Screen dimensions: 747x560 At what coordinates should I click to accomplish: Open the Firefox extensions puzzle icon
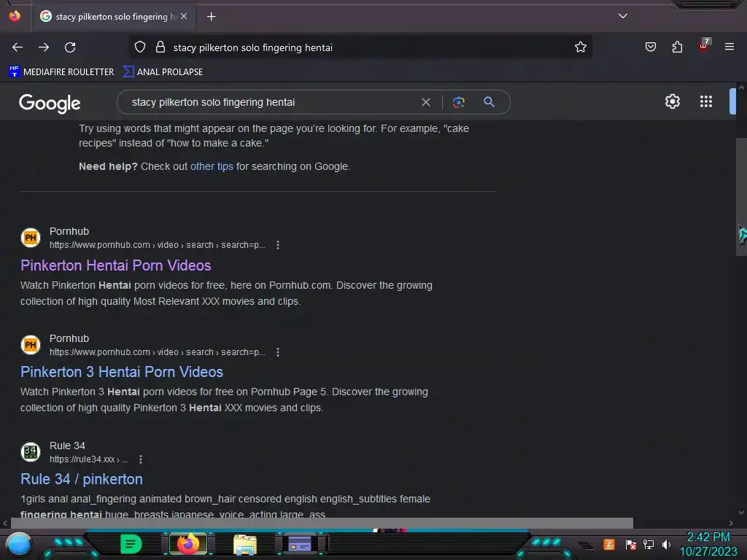677,47
